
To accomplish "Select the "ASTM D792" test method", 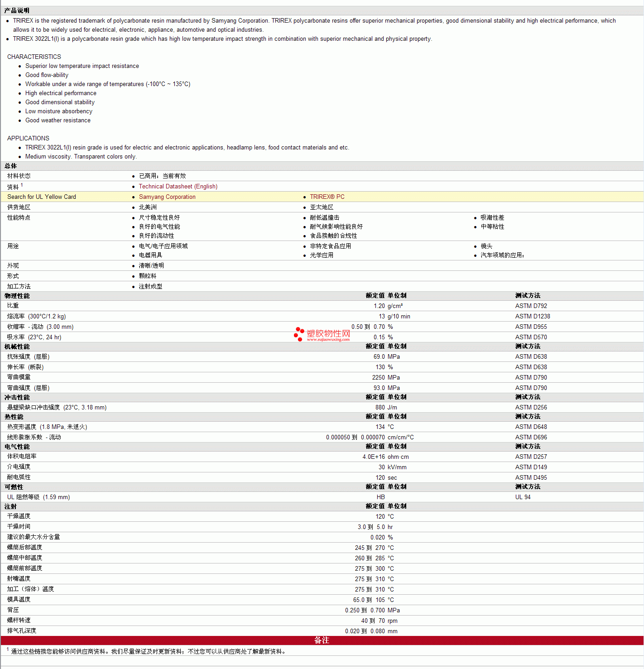I will click(531, 306).
